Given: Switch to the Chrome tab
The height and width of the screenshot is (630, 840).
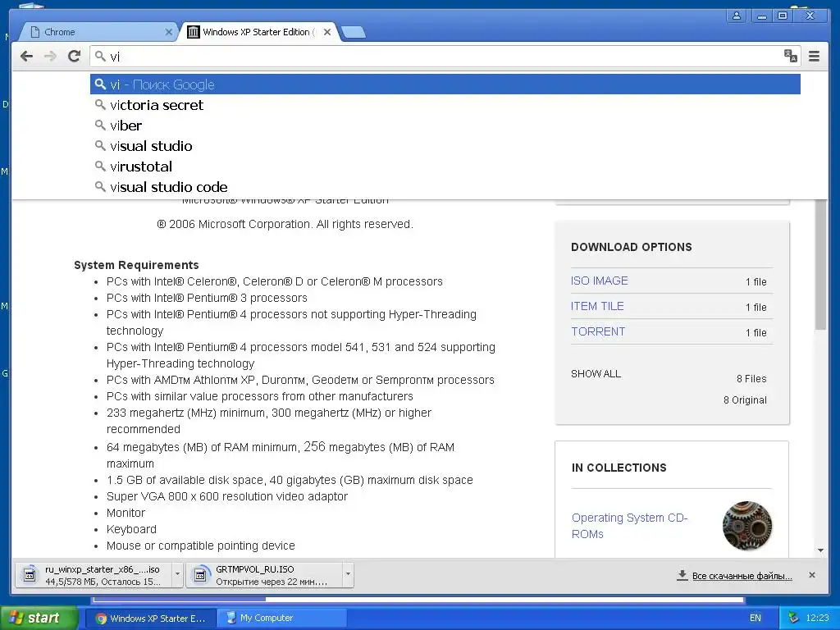Looking at the screenshot, I should [x=97, y=32].
